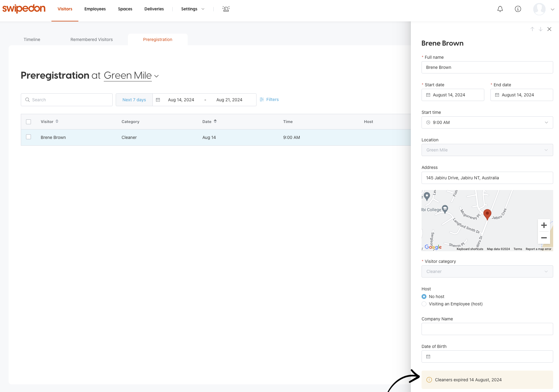Select the No host radio option
Screen dimensions: 559x392
424,297
